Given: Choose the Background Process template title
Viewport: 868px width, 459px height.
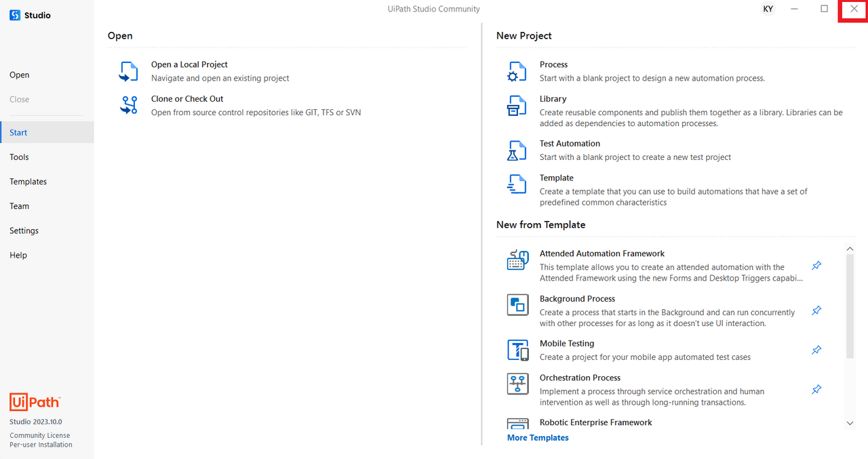Looking at the screenshot, I should [x=577, y=298].
